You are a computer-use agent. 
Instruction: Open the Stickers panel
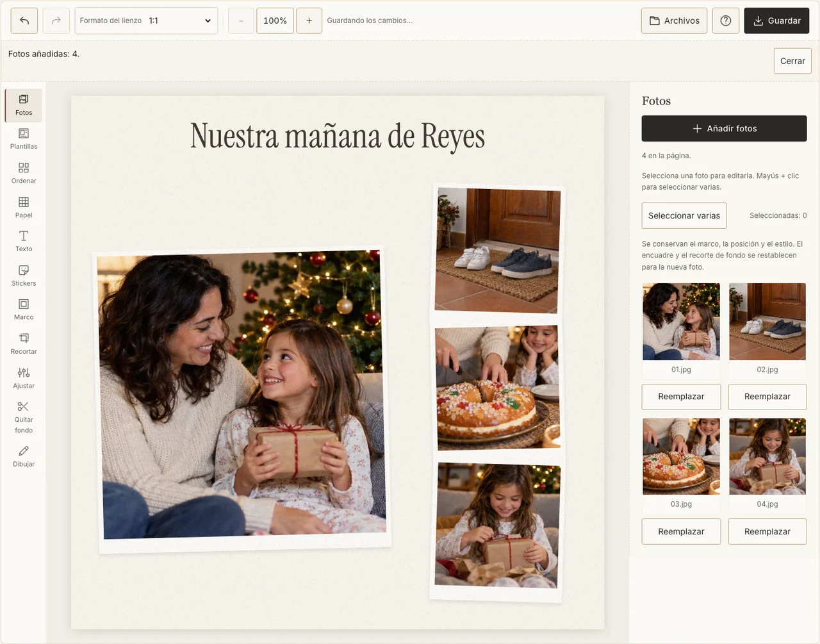[24, 276]
